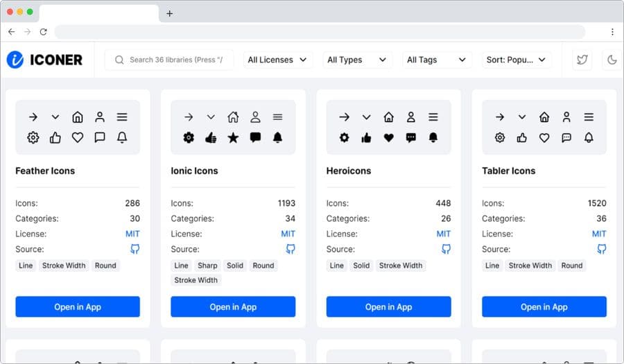Image resolution: width=624 pixels, height=364 pixels.
Task: Select Ionic Icons Stroke Width tag
Action: pyautogui.click(x=196, y=280)
